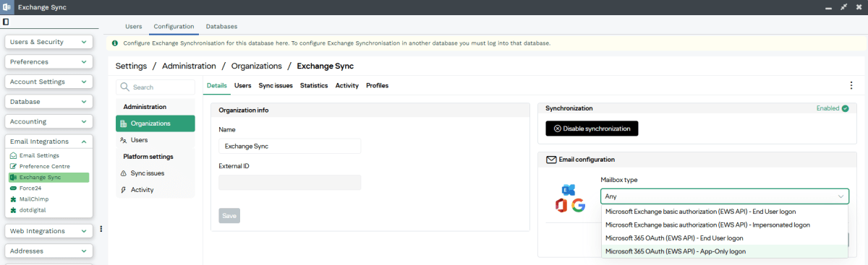Viewport: 868px width, 265px height.
Task: Select Users in Administration sidebar
Action: tap(139, 140)
